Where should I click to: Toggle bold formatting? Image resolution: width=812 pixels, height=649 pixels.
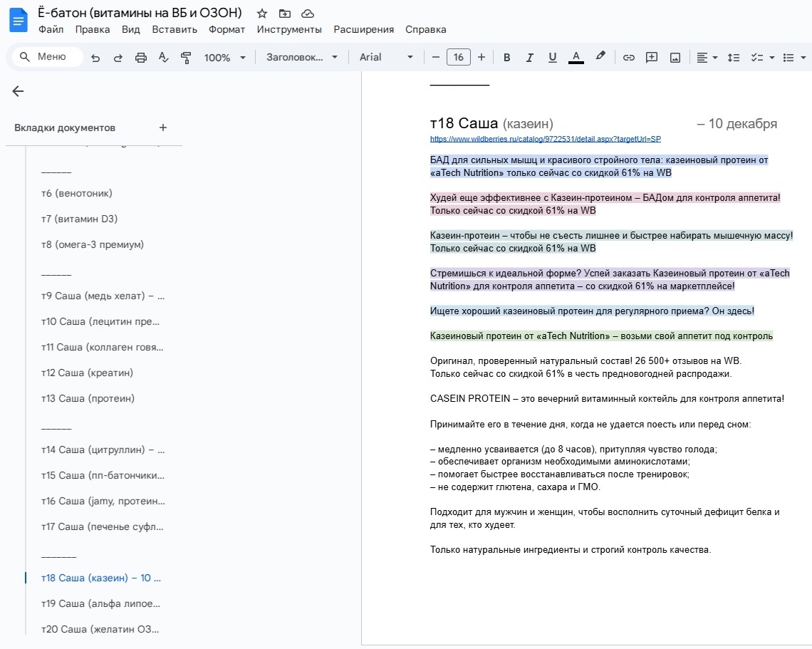[507, 58]
